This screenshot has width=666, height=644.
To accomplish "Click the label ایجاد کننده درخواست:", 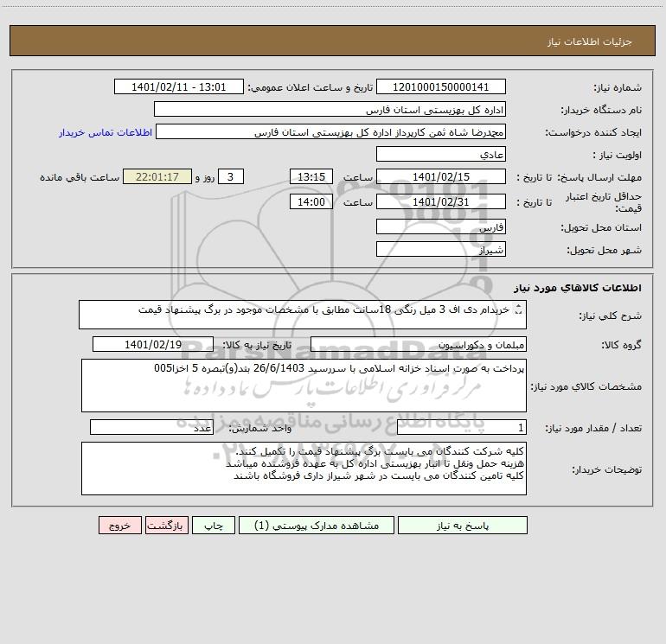I will click(593, 133).
